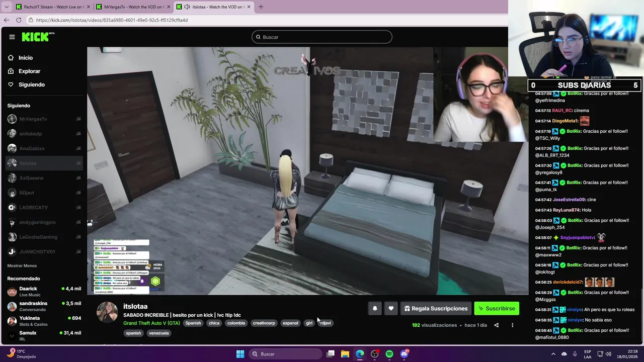Open the Kick hamburger menu
Image resolution: width=644 pixels, height=362 pixels.
(12, 37)
